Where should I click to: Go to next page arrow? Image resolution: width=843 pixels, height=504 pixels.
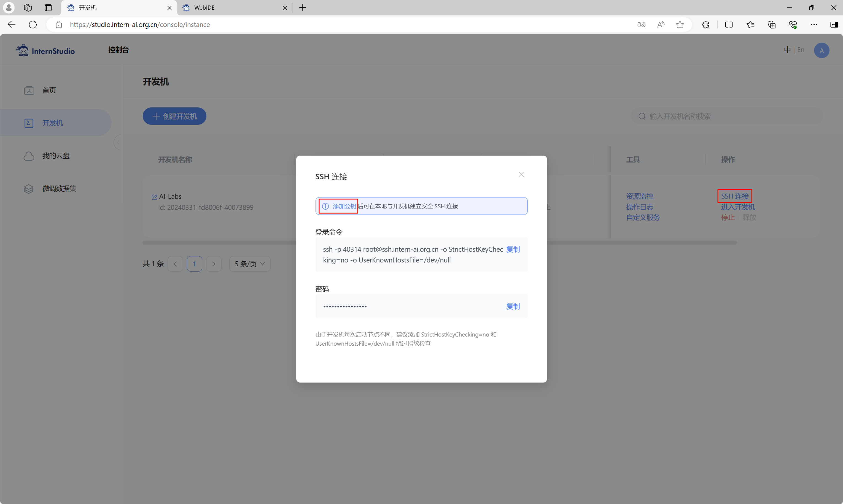coord(214,264)
